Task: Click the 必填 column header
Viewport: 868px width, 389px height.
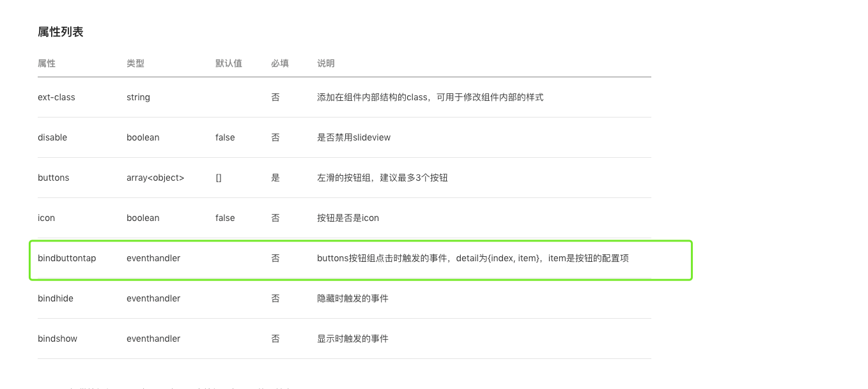Action: point(280,63)
